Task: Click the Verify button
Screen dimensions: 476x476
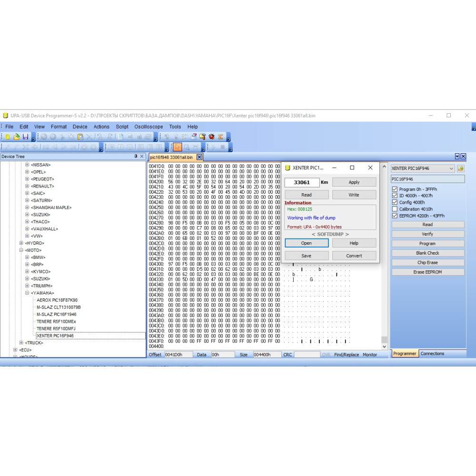Action: [x=428, y=234]
